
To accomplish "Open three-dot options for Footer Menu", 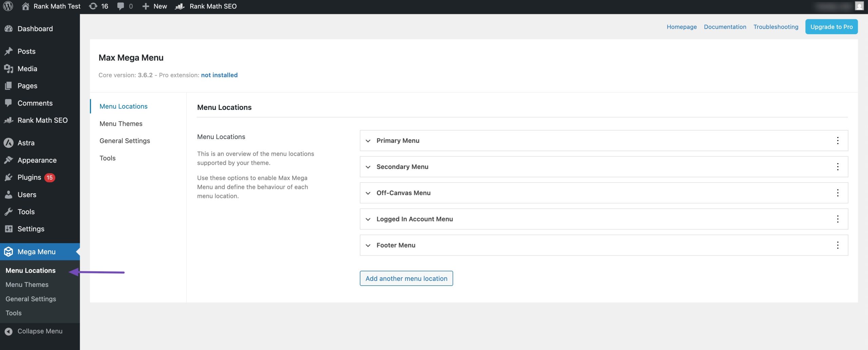I will coord(837,245).
